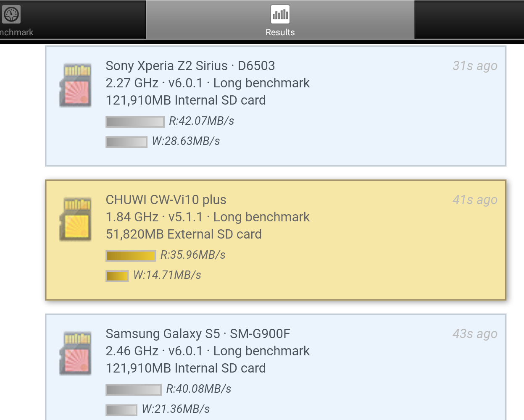Switch to the Benchmark tab label

click(16, 32)
